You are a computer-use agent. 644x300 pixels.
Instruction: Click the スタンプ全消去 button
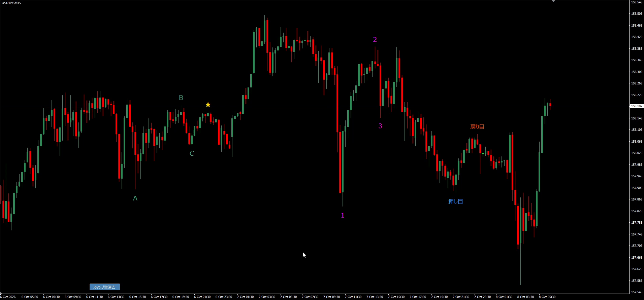coord(104,287)
